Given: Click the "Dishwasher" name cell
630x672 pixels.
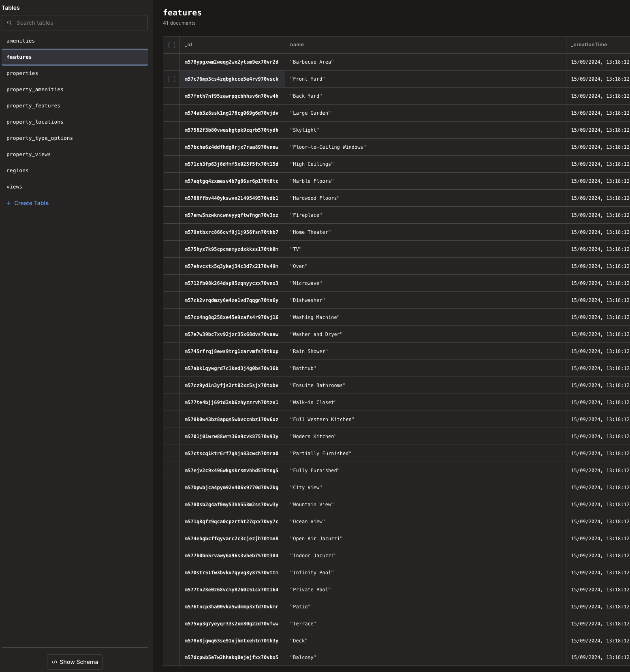Looking at the screenshot, I should (425, 300).
